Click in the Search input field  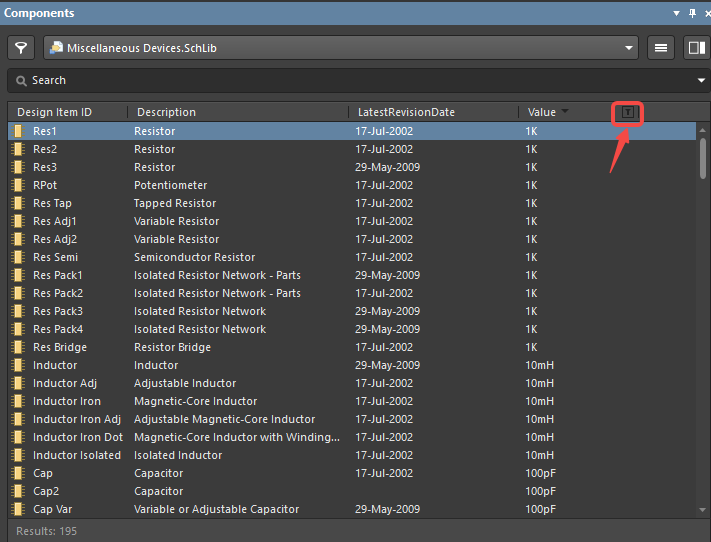click(x=350, y=80)
